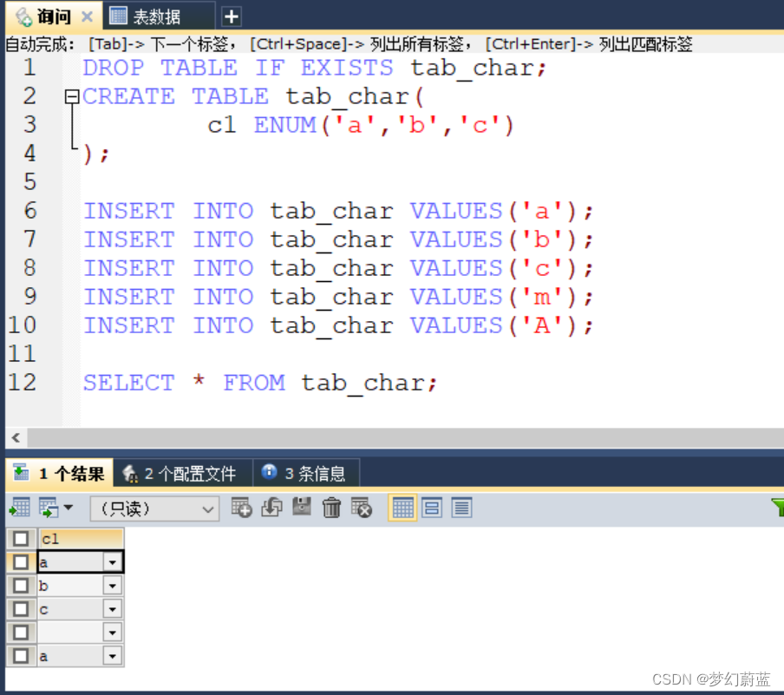784x695 pixels.
Task: Click the green filter icon
Action: (778, 508)
